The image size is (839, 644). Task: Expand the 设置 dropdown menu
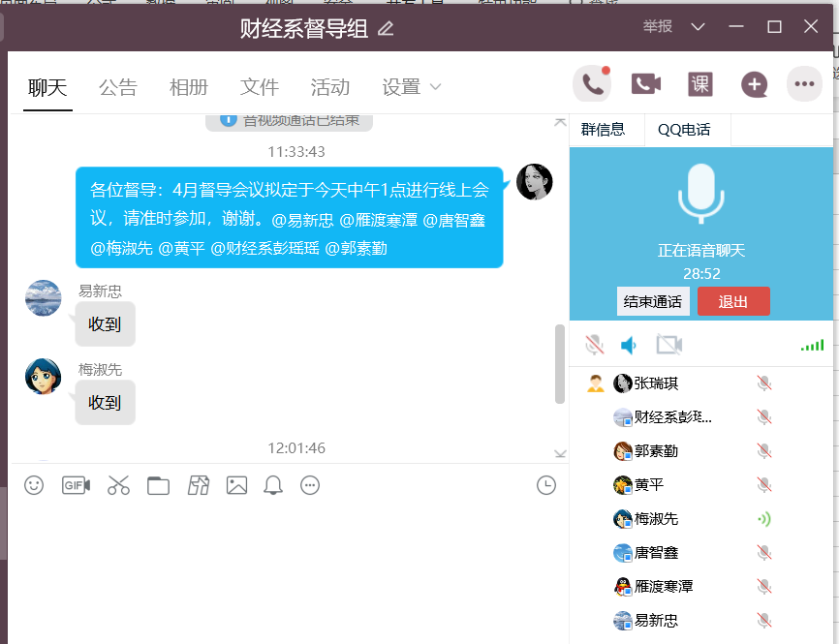(412, 87)
